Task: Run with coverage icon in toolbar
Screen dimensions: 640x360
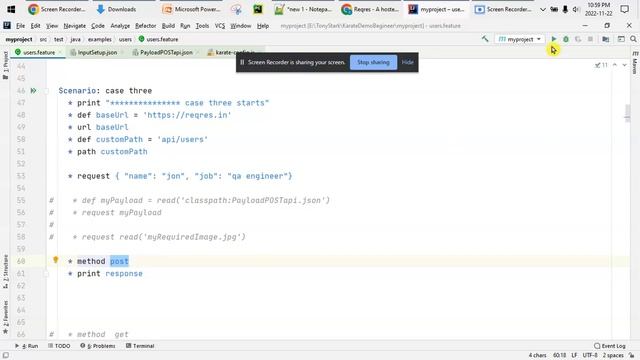Action: pyautogui.click(x=578, y=39)
